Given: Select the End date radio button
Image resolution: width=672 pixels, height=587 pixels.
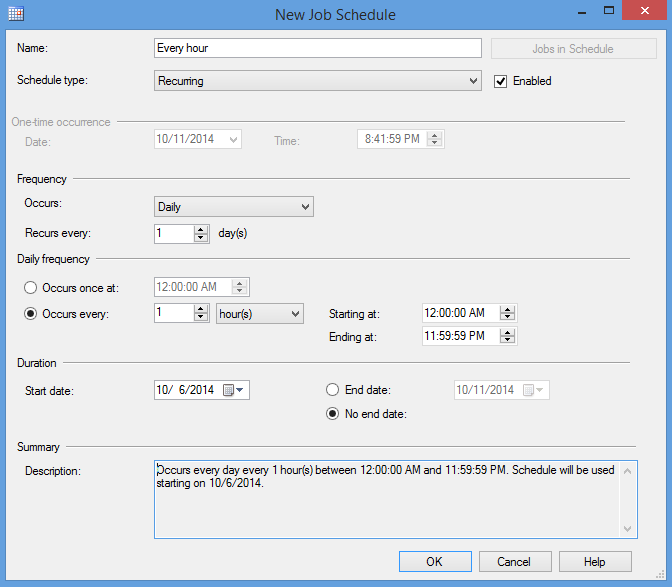Looking at the screenshot, I should [333, 390].
